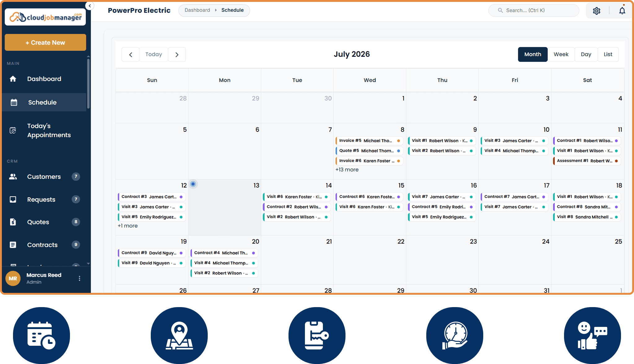This screenshot has height=364, width=634.
Task: Select July 13 today cell marker
Action: [x=193, y=184]
